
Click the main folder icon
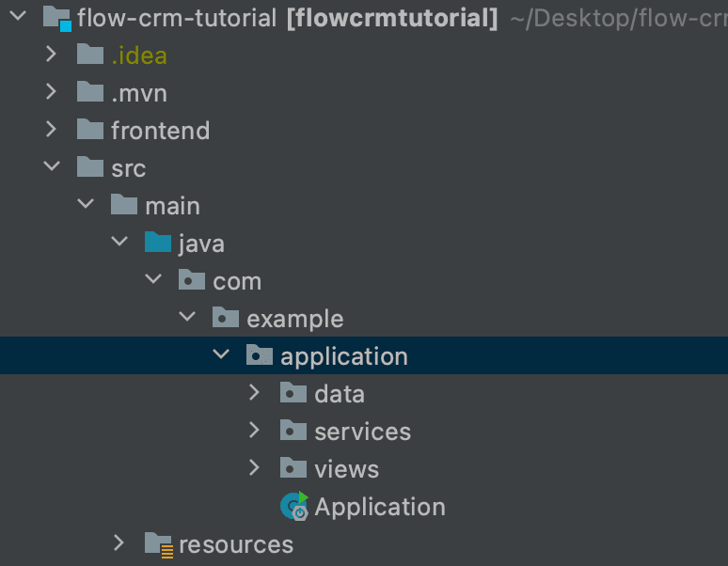point(124,204)
